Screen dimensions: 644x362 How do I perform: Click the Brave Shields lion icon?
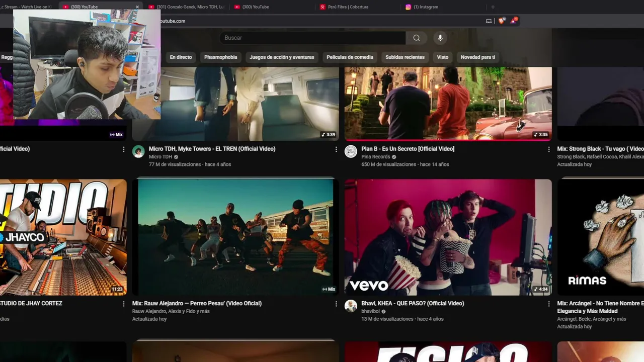tap(502, 21)
